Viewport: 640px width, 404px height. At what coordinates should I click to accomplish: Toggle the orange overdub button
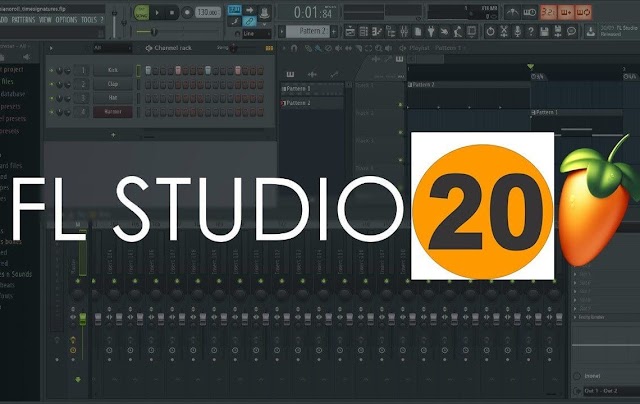coord(566,12)
